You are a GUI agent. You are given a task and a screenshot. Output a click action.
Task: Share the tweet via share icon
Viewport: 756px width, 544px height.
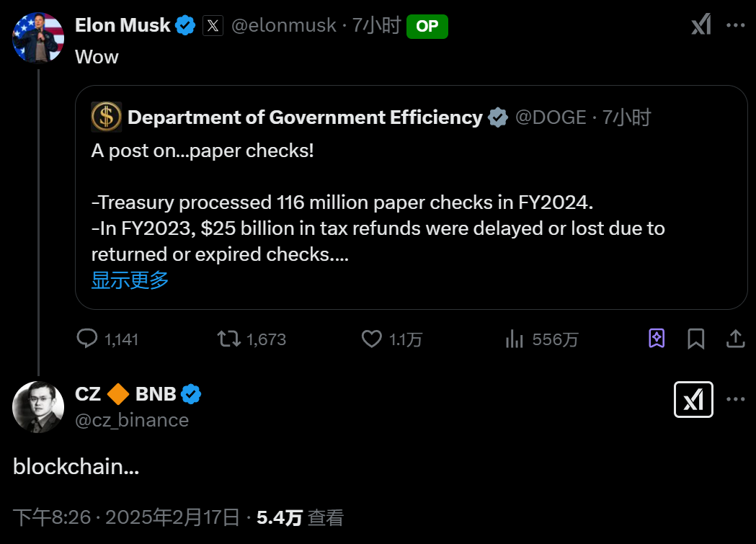pyautogui.click(x=735, y=339)
